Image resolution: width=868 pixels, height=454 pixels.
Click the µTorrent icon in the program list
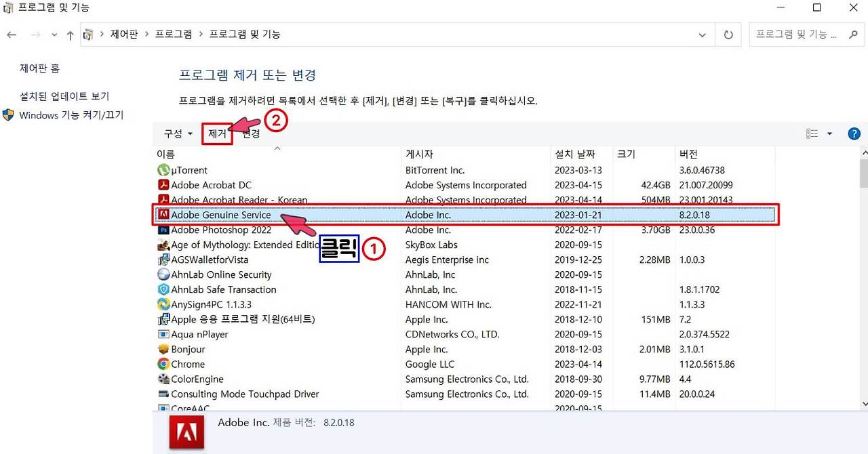pos(163,169)
